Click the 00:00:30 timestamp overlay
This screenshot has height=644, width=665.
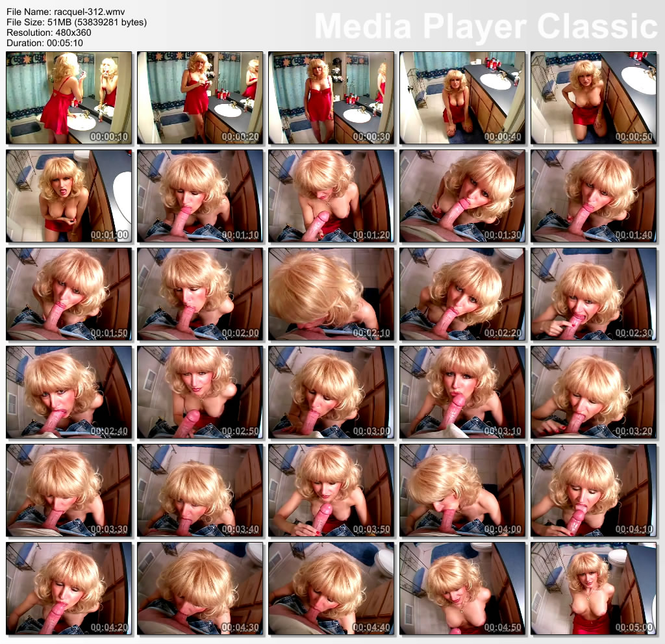tap(372, 137)
